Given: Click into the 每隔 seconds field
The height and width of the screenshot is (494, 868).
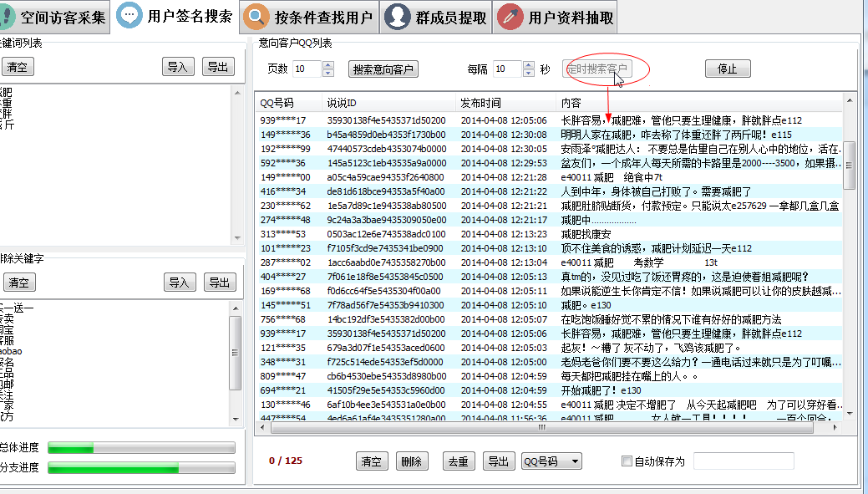Looking at the screenshot, I should pyautogui.click(x=507, y=69).
